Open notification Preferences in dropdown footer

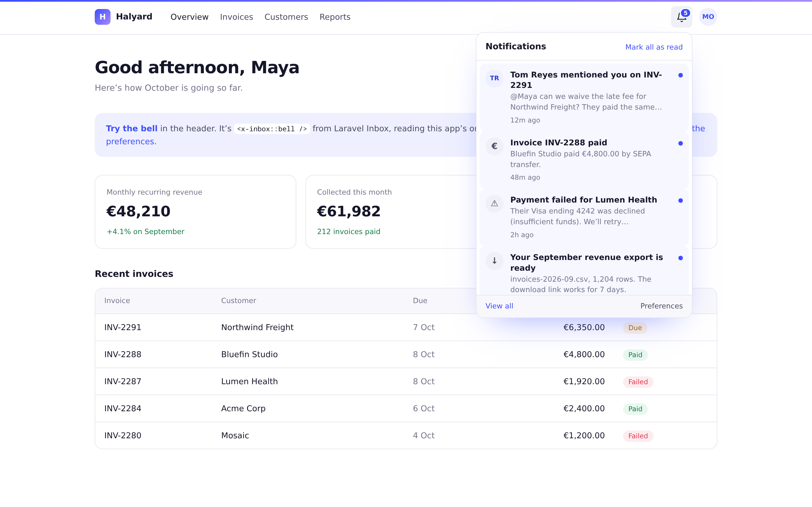661,306
